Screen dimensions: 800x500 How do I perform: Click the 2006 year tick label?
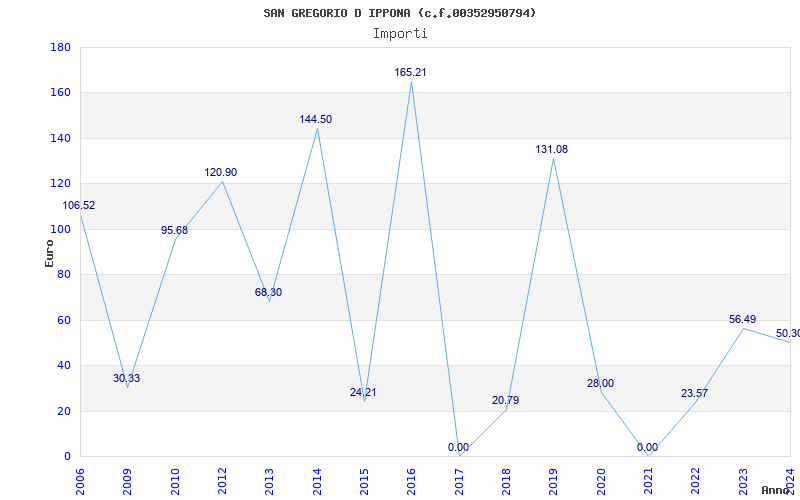pyautogui.click(x=80, y=481)
